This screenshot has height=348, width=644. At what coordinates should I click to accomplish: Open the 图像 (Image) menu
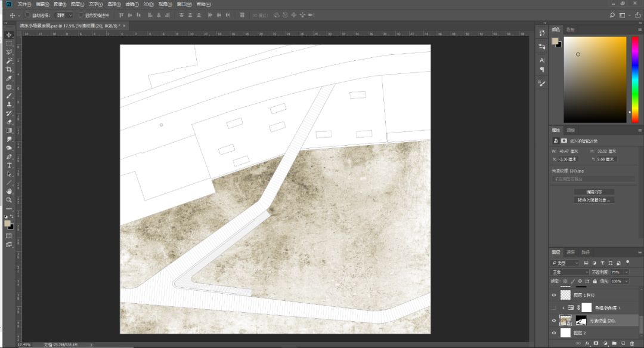coord(60,4)
